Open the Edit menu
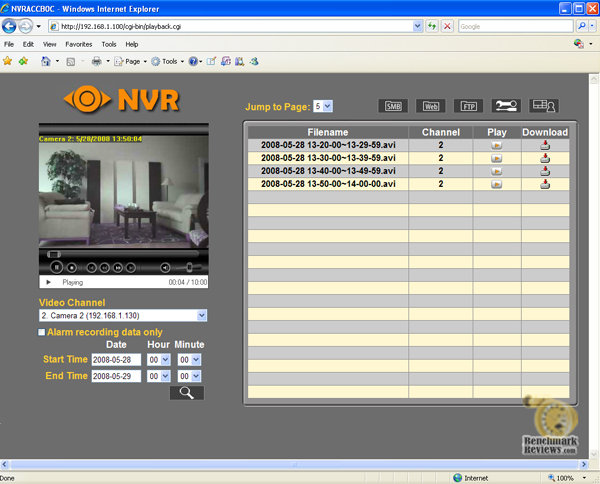The image size is (600, 484). click(x=28, y=44)
